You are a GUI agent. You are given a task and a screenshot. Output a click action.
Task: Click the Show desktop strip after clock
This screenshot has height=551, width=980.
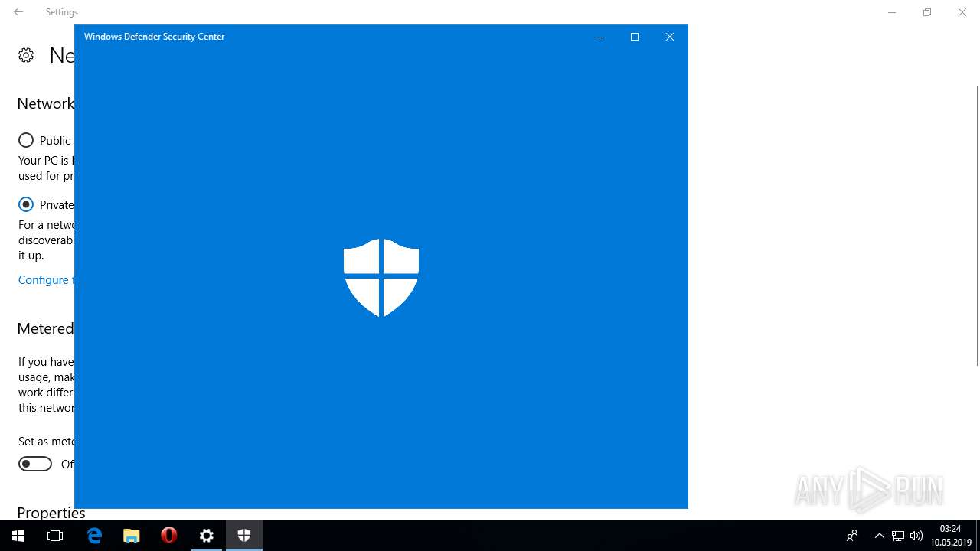(x=978, y=536)
